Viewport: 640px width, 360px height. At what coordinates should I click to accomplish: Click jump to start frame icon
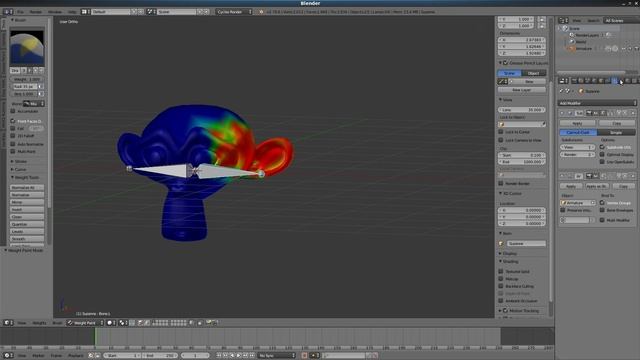(219, 356)
